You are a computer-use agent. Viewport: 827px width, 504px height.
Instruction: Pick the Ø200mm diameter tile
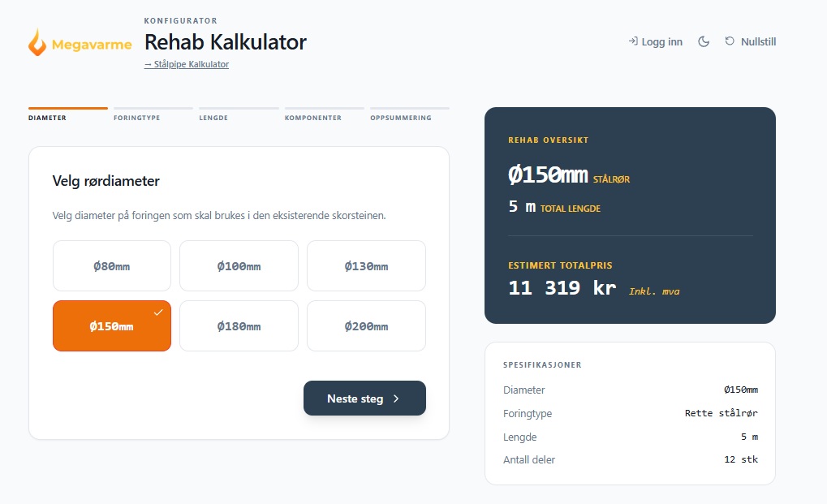(x=366, y=326)
